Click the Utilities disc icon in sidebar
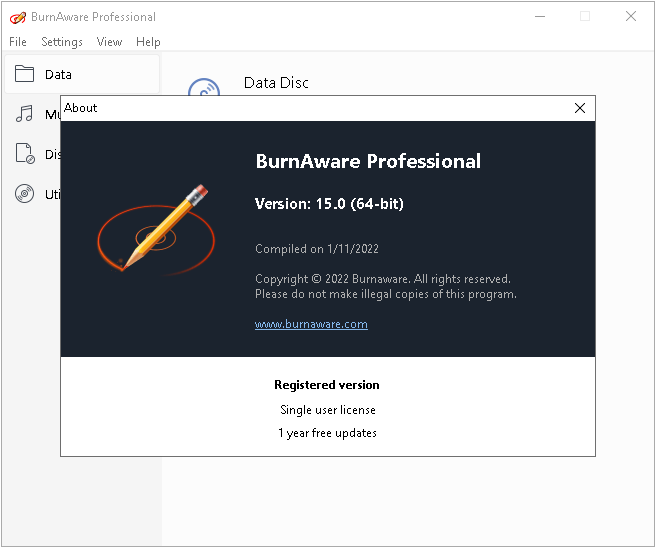The image size is (656, 547). 24,194
